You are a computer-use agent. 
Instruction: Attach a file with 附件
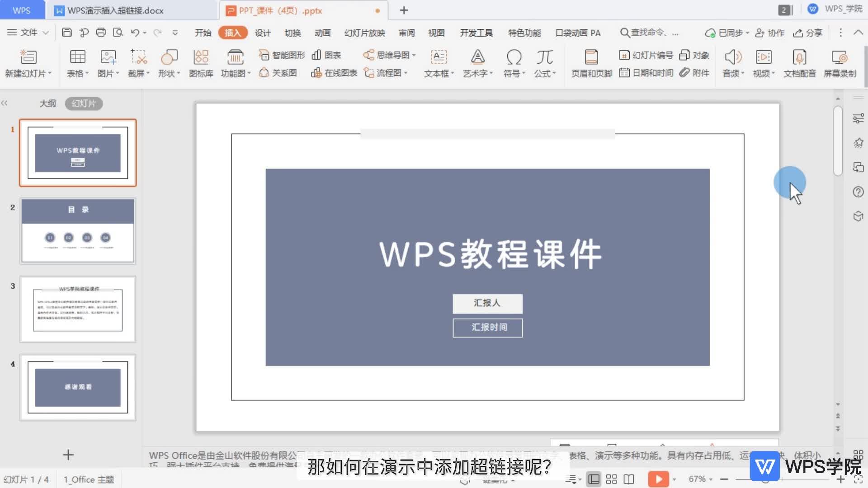pyautogui.click(x=694, y=73)
